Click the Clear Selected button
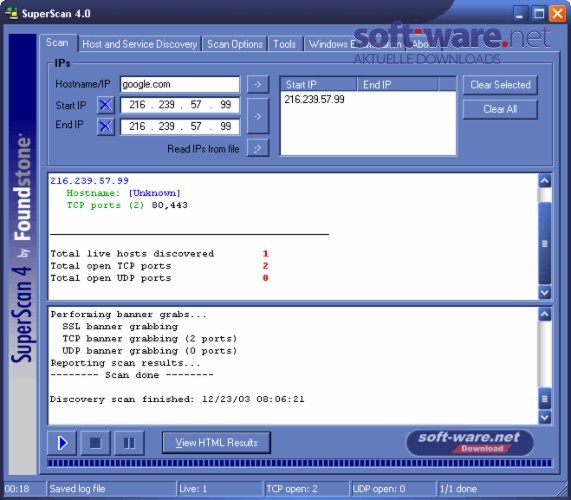 pos(500,85)
